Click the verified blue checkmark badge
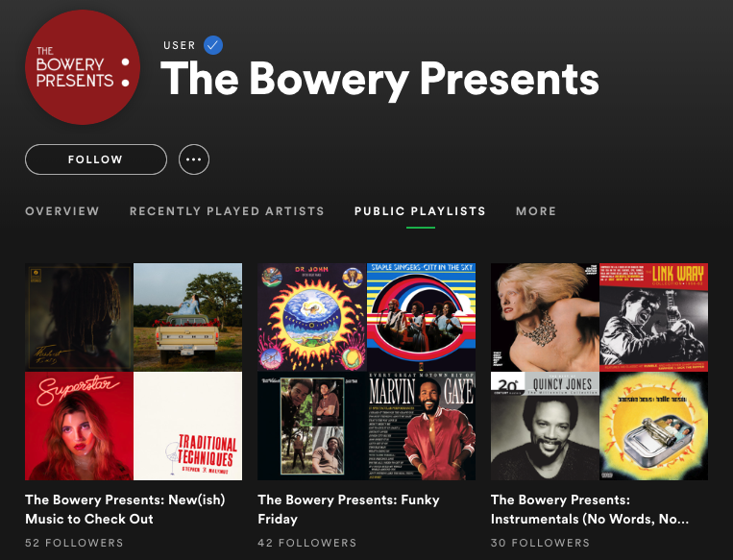The height and width of the screenshot is (560, 733). [213, 45]
